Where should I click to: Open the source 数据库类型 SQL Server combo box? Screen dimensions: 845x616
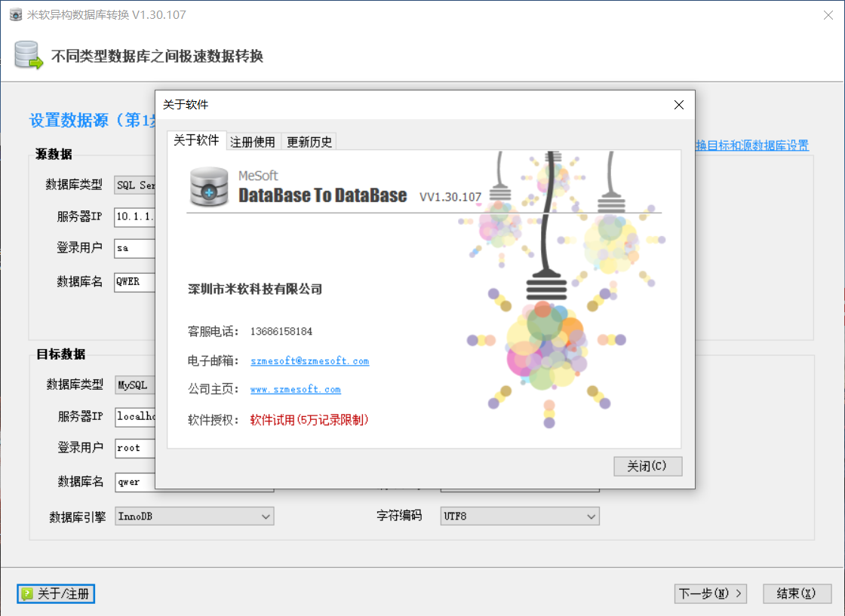click(135, 185)
